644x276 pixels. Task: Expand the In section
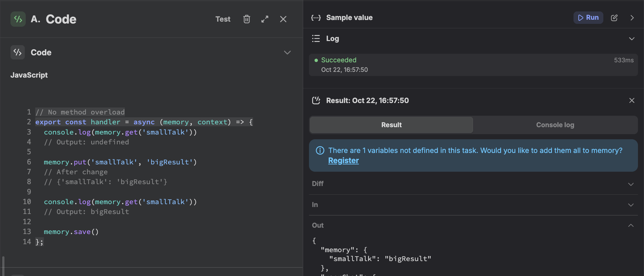[631, 205]
